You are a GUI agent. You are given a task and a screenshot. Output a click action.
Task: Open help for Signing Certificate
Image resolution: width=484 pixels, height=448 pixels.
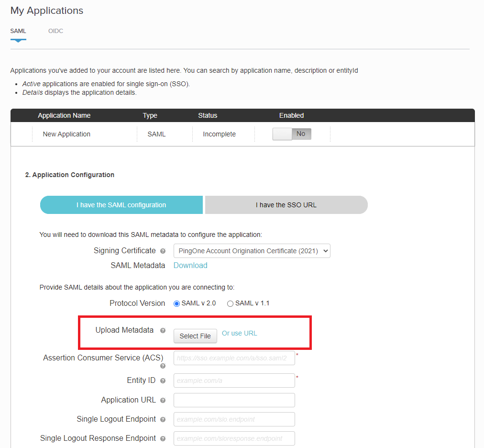pos(164,250)
